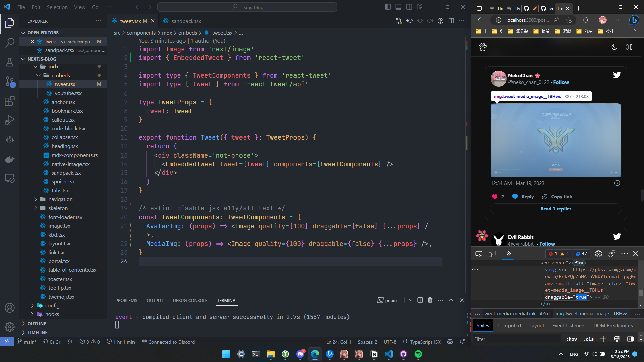Viewport: 644px width, 362px height.
Task: Click the Read 1 replies button
Action: pyautogui.click(x=555, y=208)
